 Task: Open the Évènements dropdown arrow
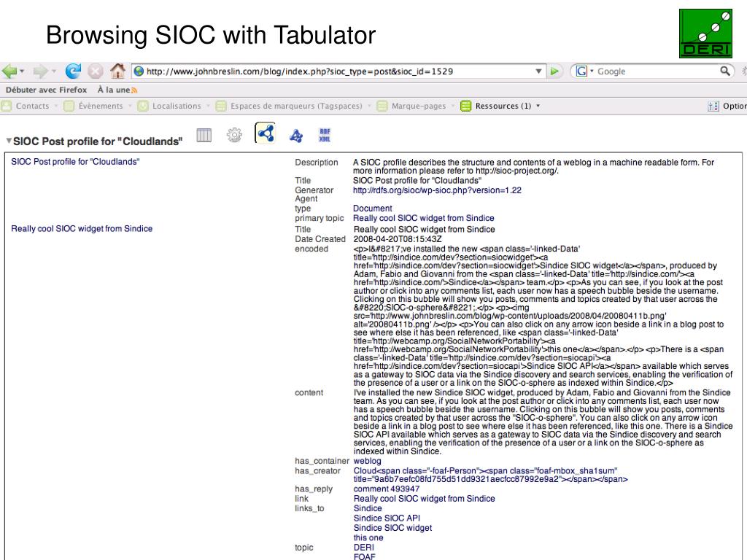[130, 106]
